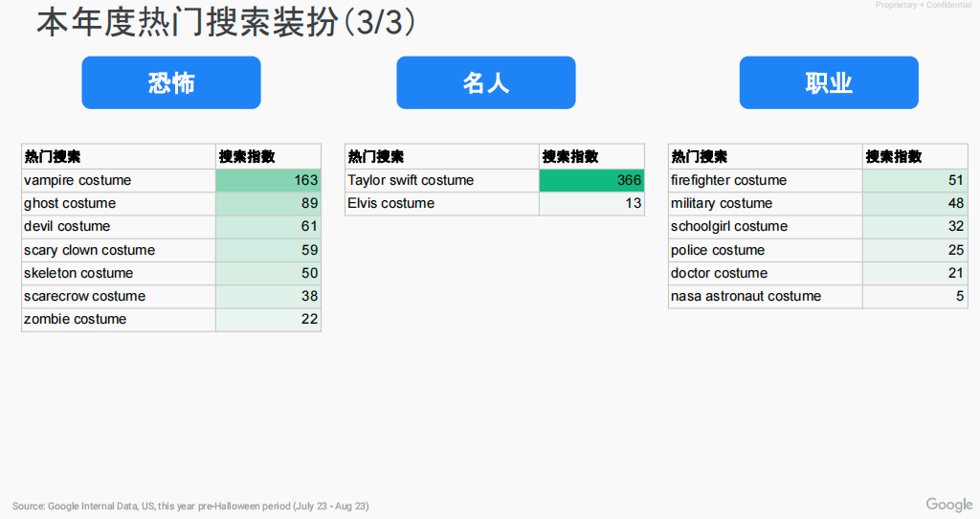Select the 'military costume' cell
The image size is (980, 519).
point(766,203)
